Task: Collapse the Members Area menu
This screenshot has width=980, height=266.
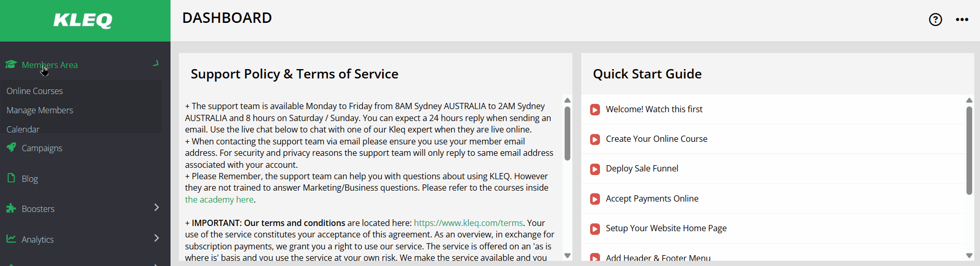Action: click(155, 64)
